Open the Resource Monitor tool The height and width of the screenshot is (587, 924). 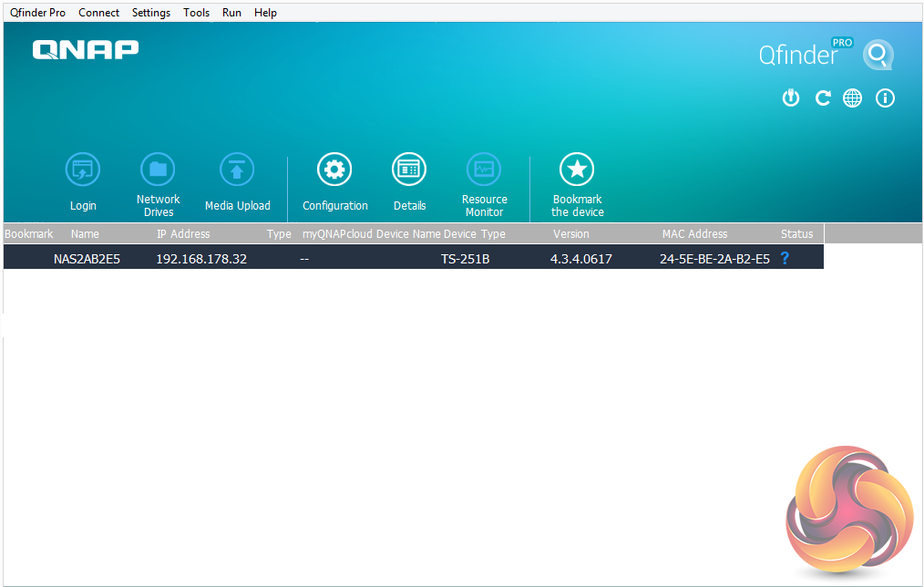point(484,170)
